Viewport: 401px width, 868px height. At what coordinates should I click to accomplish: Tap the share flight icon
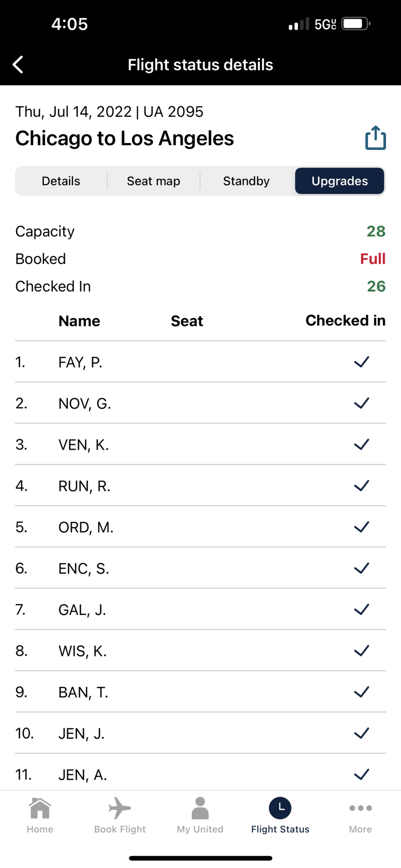375,138
